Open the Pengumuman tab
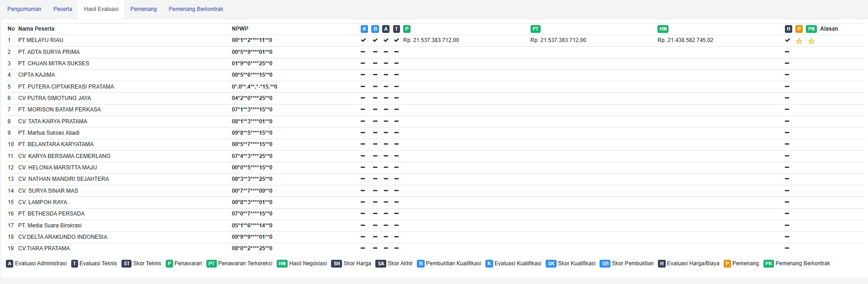Screen dimensions: 868x284 (24, 9)
